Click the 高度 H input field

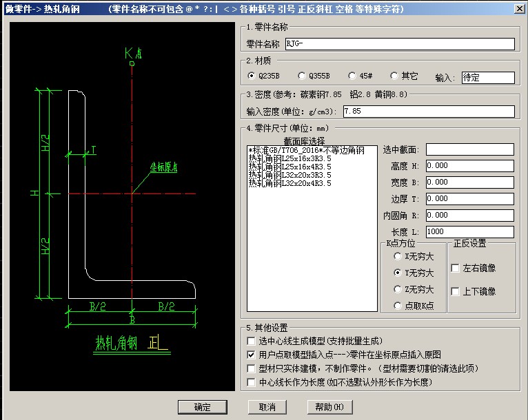tap(469, 166)
